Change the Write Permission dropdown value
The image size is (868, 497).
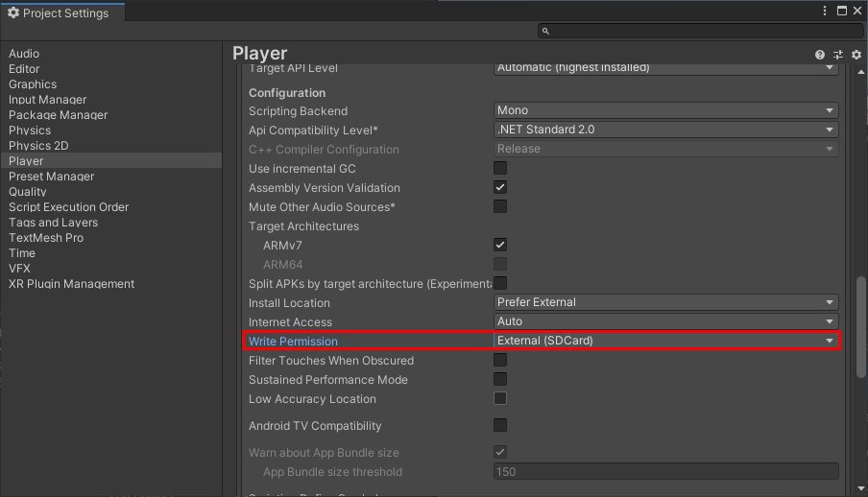(x=665, y=342)
